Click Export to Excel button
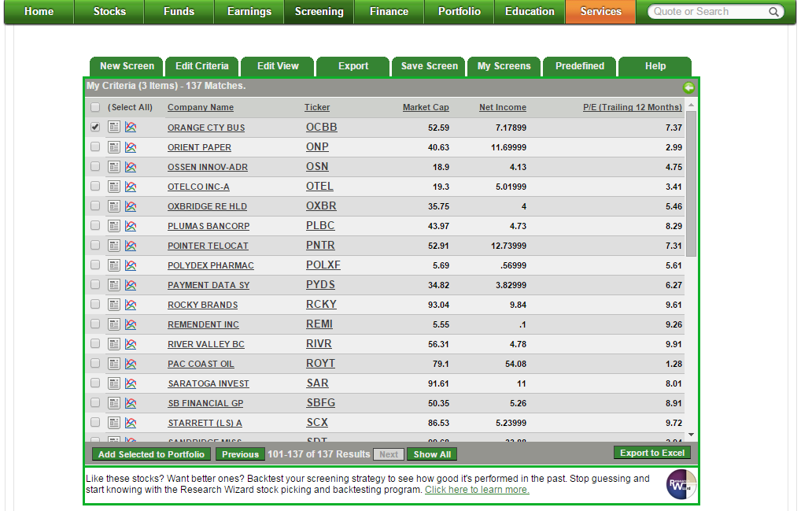The height and width of the screenshot is (511, 812). (x=652, y=453)
